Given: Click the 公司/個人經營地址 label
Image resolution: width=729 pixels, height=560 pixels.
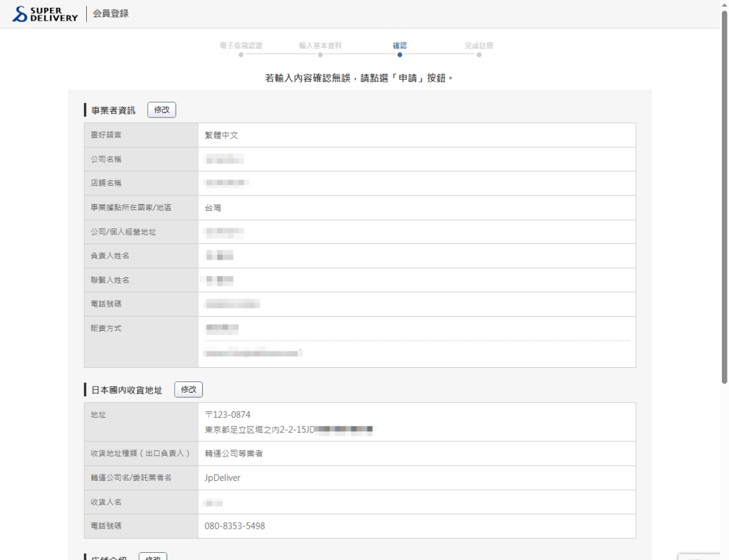Looking at the screenshot, I should tap(123, 231).
